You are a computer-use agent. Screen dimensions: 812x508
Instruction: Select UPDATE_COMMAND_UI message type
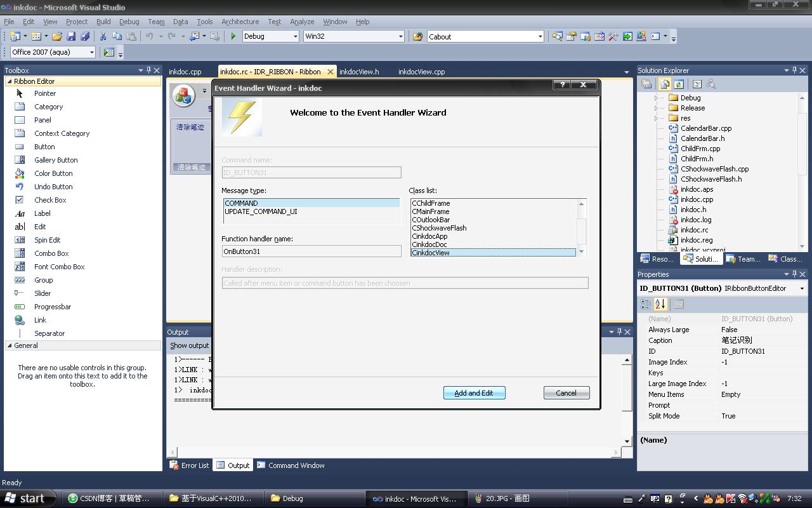tap(261, 211)
